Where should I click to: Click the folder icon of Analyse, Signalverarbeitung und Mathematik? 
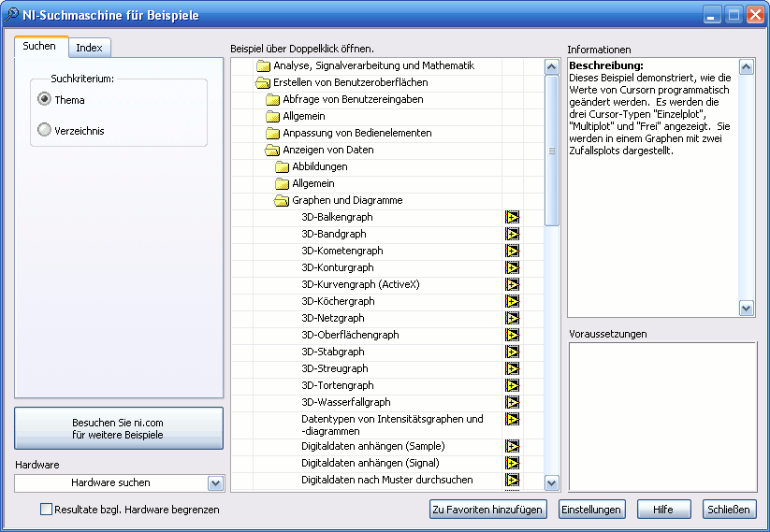tap(264, 65)
